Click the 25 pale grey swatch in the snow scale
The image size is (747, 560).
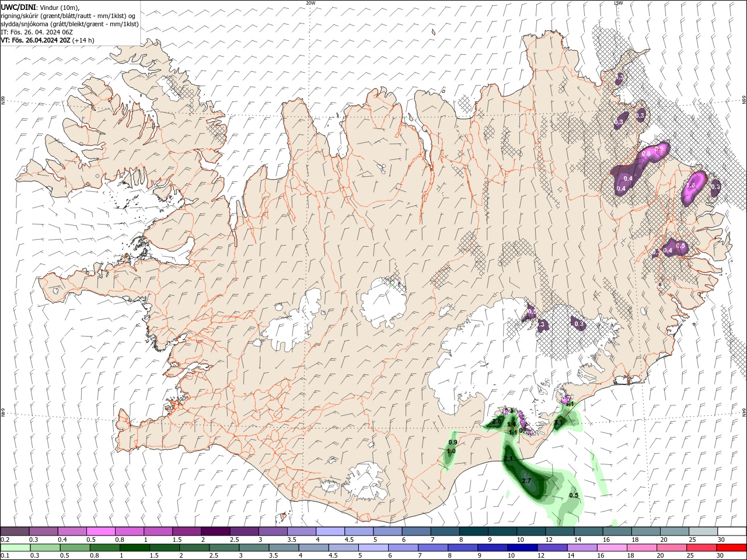tap(703, 531)
